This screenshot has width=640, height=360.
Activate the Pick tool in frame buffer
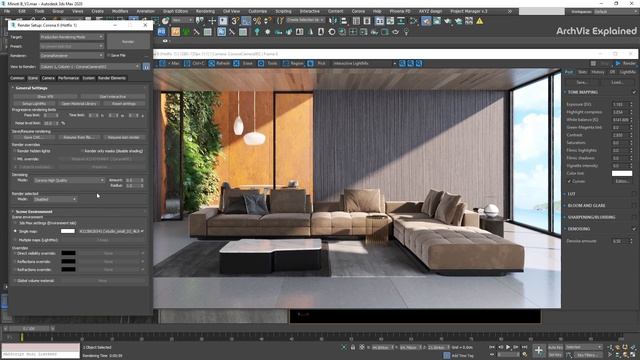coord(317,63)
